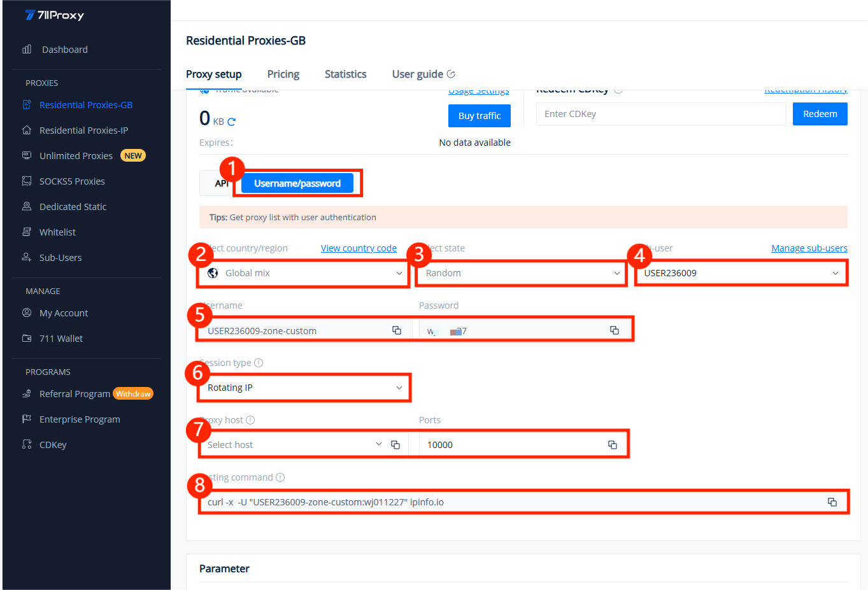Screen dimensions: 868x590
Task: Click the Redeem button
Action: [820, 114]
